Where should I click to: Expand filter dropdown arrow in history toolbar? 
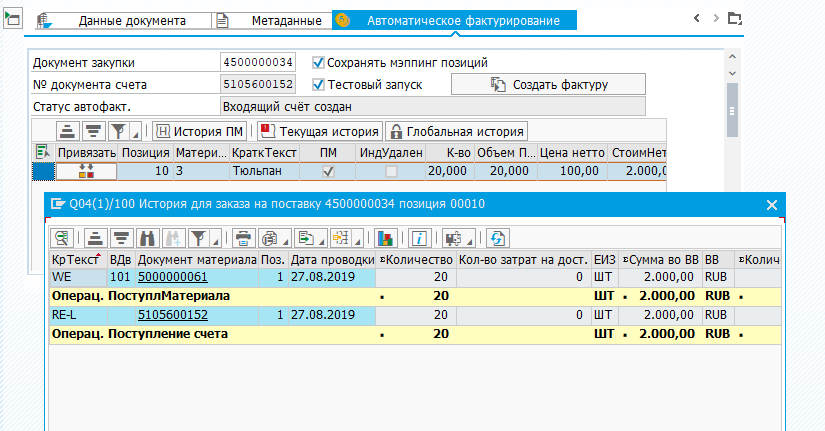pos(216,239)
